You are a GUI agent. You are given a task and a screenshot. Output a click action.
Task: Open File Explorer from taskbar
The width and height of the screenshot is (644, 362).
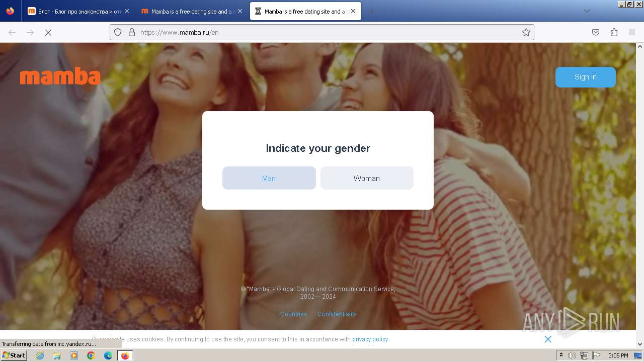tap(57, 355)
